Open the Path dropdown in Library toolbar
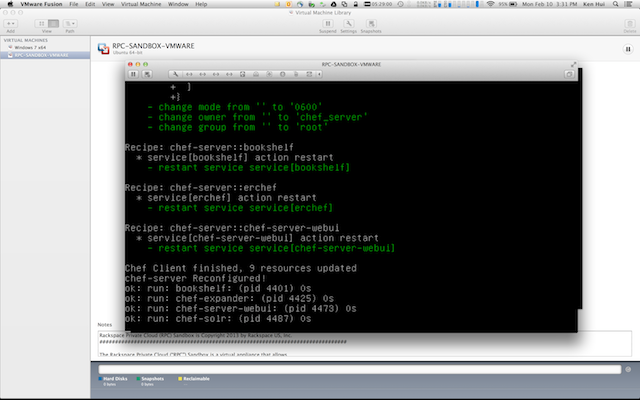Screen dimensions: 640x400 70,24
